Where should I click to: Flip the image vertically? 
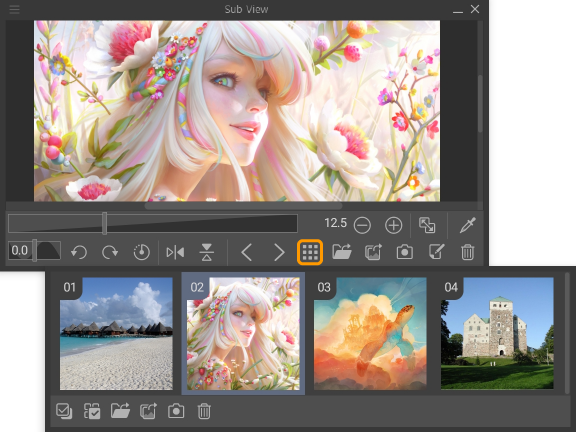tap(207, 252)
